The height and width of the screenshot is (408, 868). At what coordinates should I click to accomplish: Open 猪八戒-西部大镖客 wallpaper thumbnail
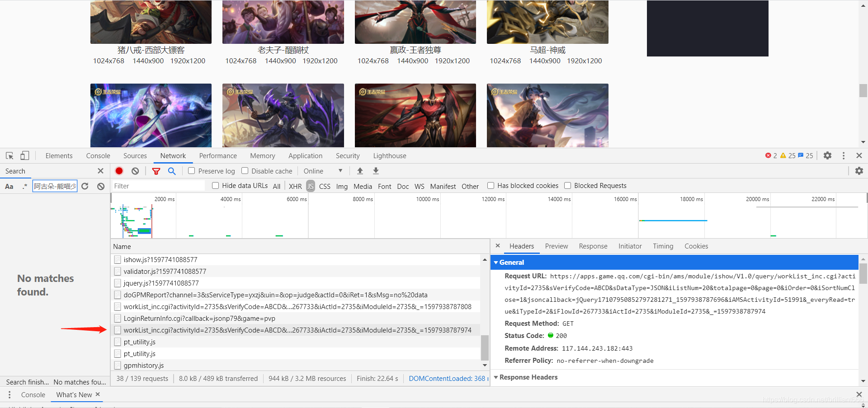click(x=151, y=22)
